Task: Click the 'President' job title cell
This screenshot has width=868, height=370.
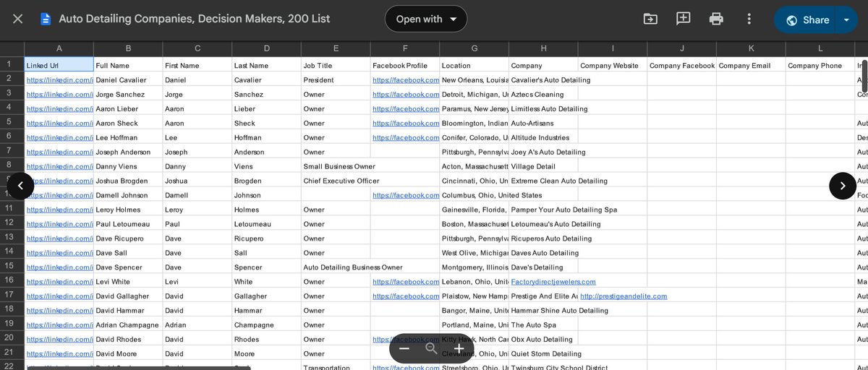Action: [x=336, y=79]
